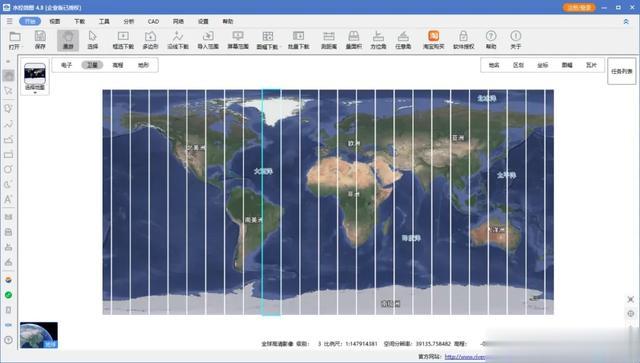Switch map type to 地形 (terrain)
Screen dimensions: 640x363
coord(143,65)
